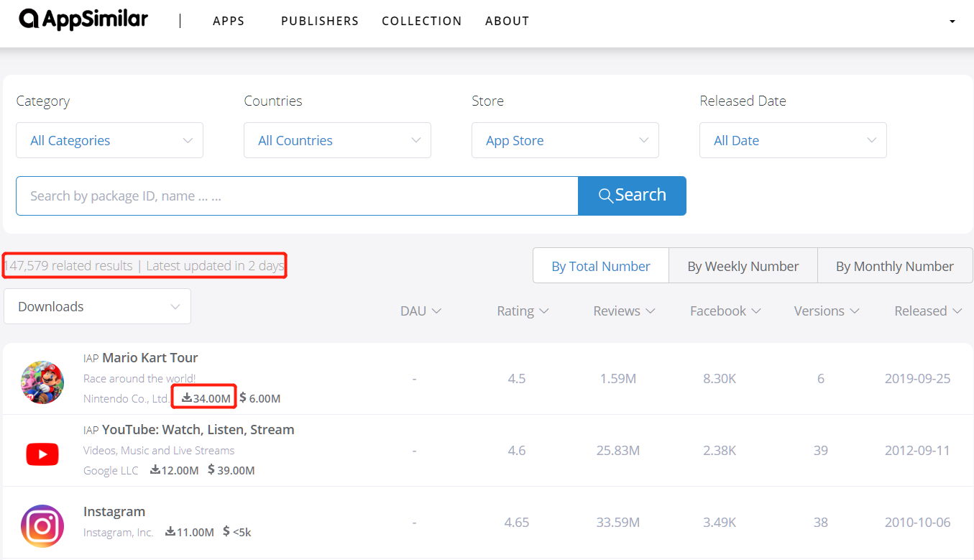
Task: Open the Instagram title link
Action: (x=114, y=511)
